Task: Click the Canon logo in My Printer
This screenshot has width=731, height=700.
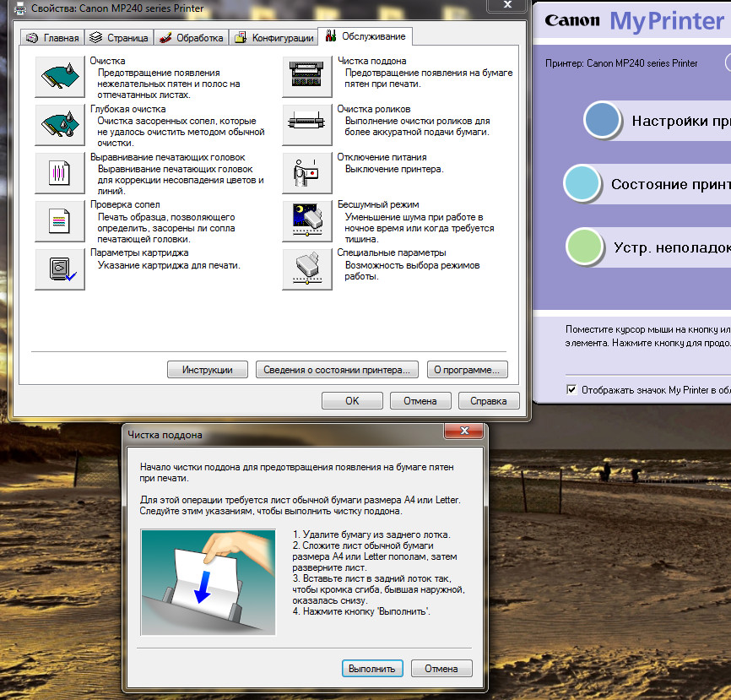Action: tap(572, 20)
